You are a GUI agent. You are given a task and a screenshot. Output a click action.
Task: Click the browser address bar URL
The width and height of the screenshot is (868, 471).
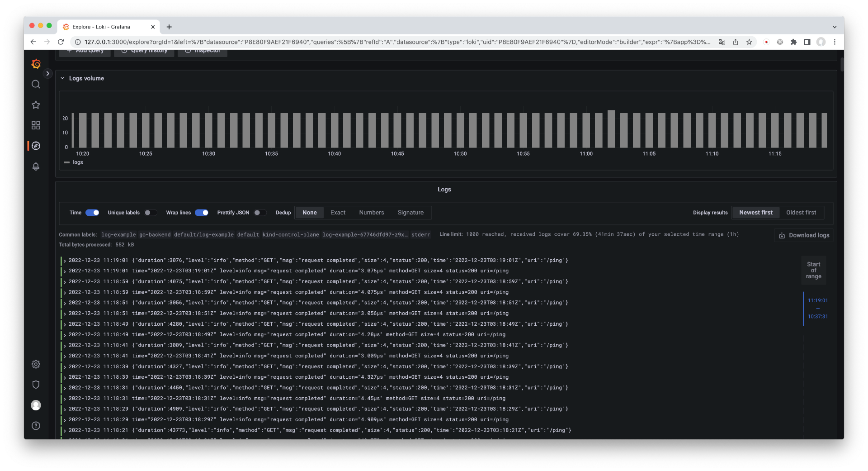[397, 42]
